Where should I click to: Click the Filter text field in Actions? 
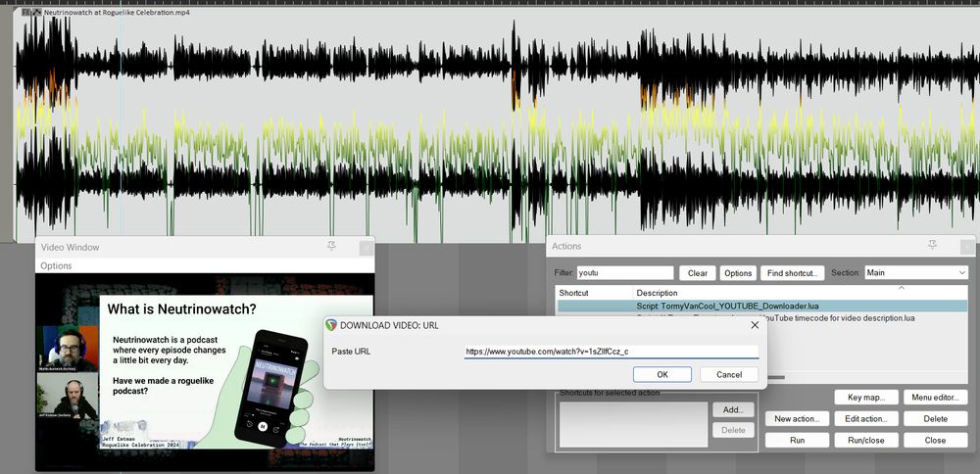(x=625, y=273)
